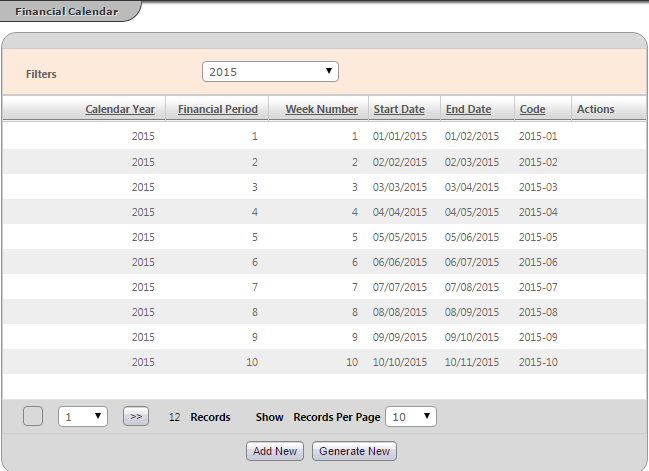The image size is (649, 471).
Task: Sort by Start Date column header
Action: coord(398,109)
